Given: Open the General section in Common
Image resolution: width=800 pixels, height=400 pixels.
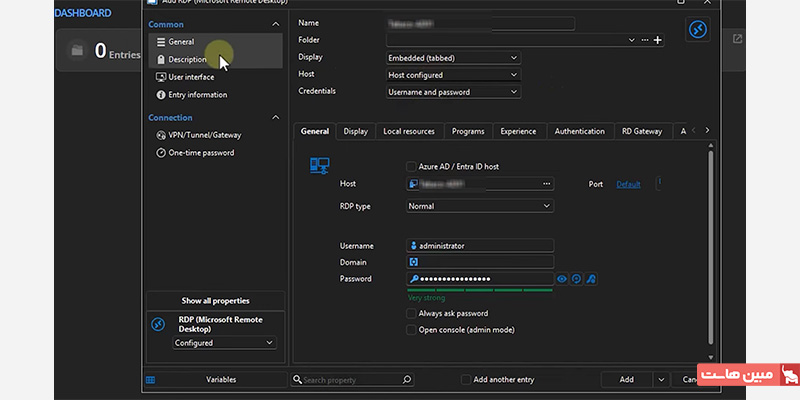Looking at the screenshot, I should coord(215,42).
